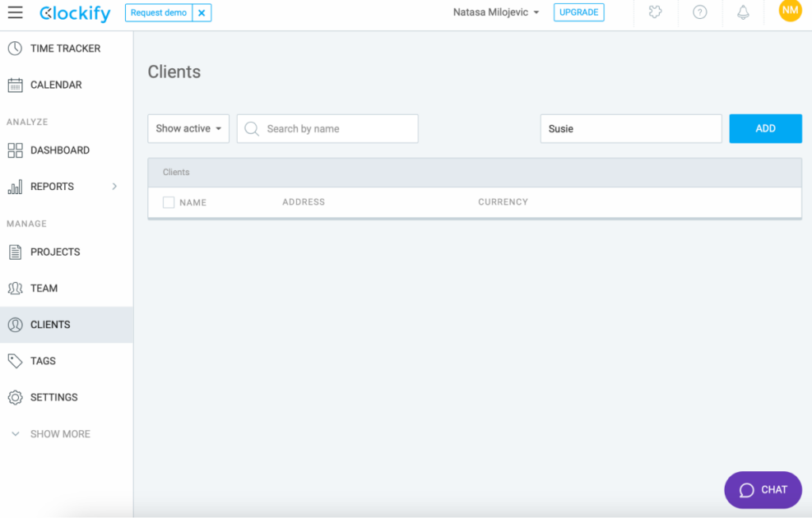Click the notifications bell icon

coord(744,12)
